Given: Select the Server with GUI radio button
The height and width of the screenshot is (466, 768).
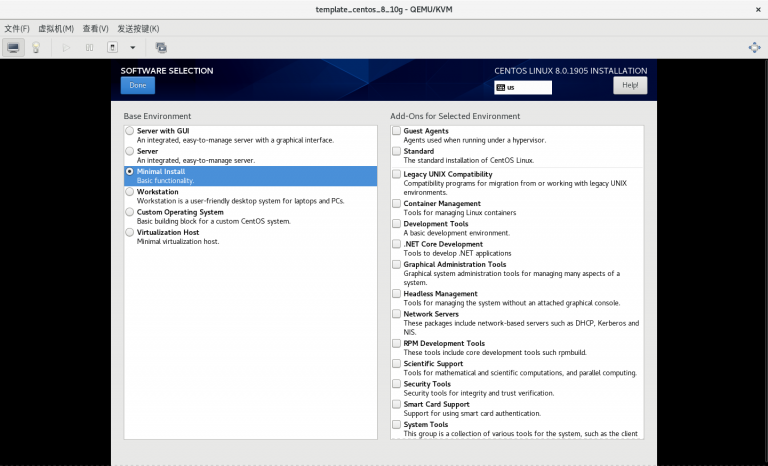Looking at the screenshot, I should click(x=129, y=131).
